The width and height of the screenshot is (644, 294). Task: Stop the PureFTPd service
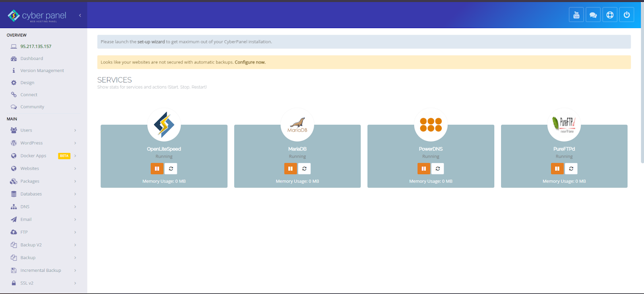[557, 169]
